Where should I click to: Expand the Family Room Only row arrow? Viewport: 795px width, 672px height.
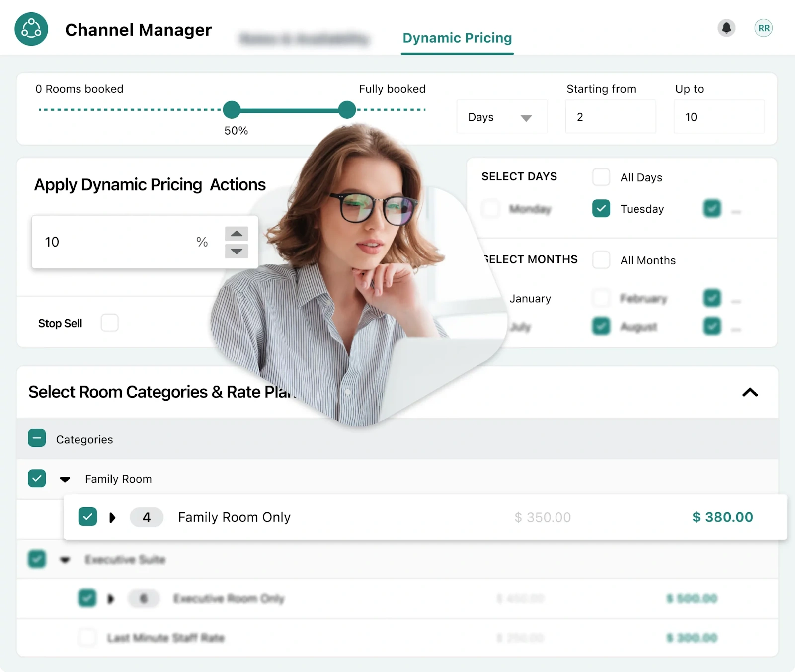112,518
